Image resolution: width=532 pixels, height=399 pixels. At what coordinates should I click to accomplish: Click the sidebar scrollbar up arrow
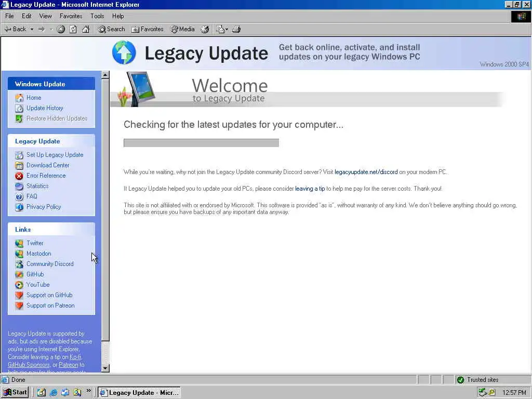105,75
